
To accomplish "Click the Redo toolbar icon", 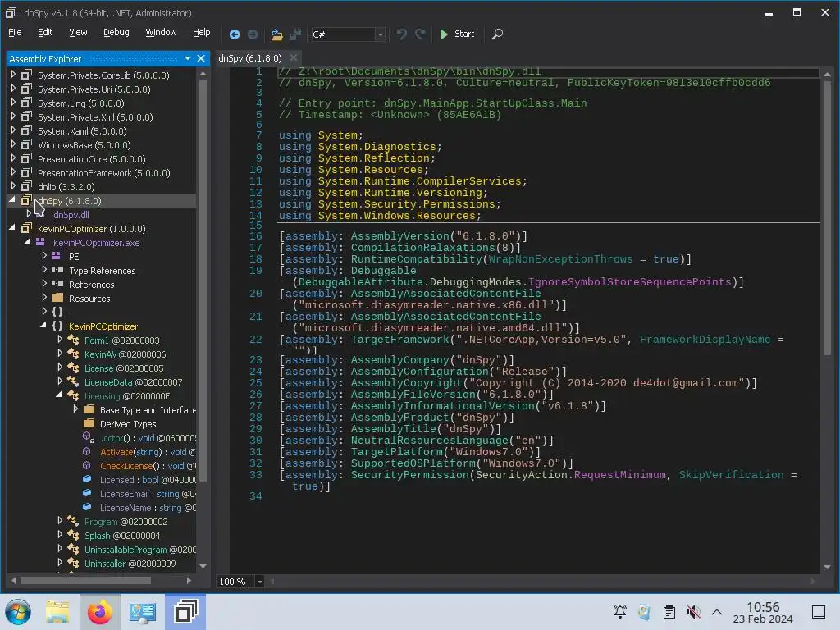I will pyautogui.click(x=420, y=34).
